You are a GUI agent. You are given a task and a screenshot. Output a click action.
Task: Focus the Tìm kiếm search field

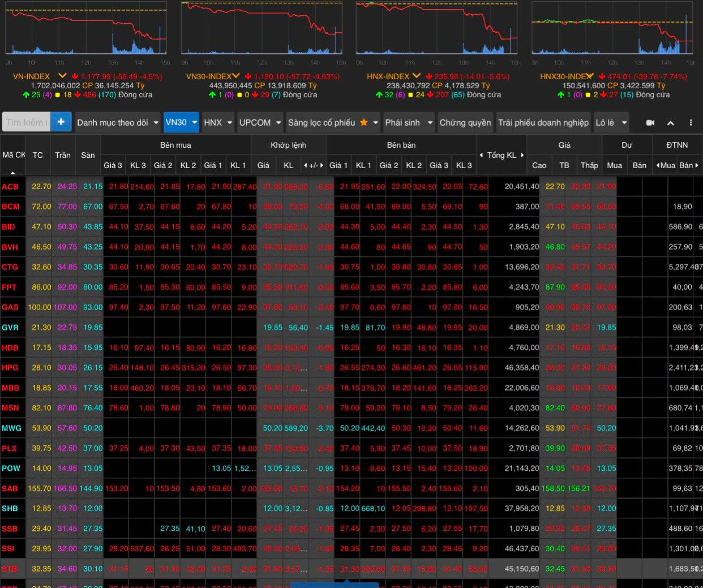point(26,122)
